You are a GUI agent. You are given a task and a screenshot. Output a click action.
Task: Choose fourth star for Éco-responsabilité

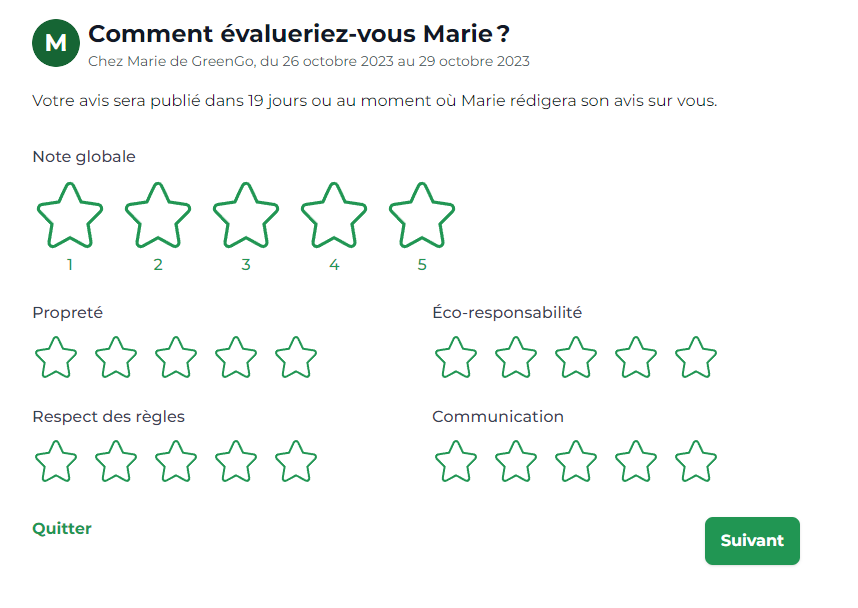(636, 357)
